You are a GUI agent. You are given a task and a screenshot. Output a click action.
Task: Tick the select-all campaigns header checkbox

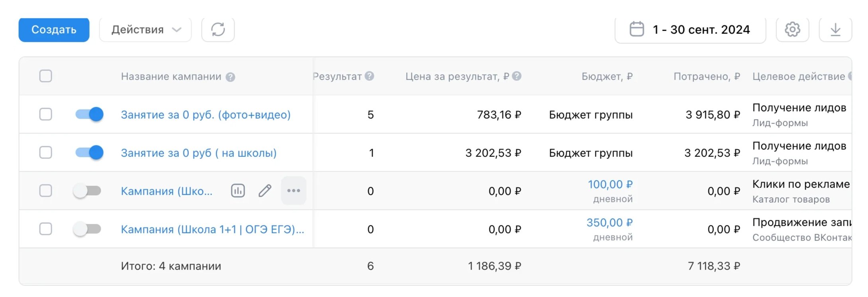coord(46,76)
